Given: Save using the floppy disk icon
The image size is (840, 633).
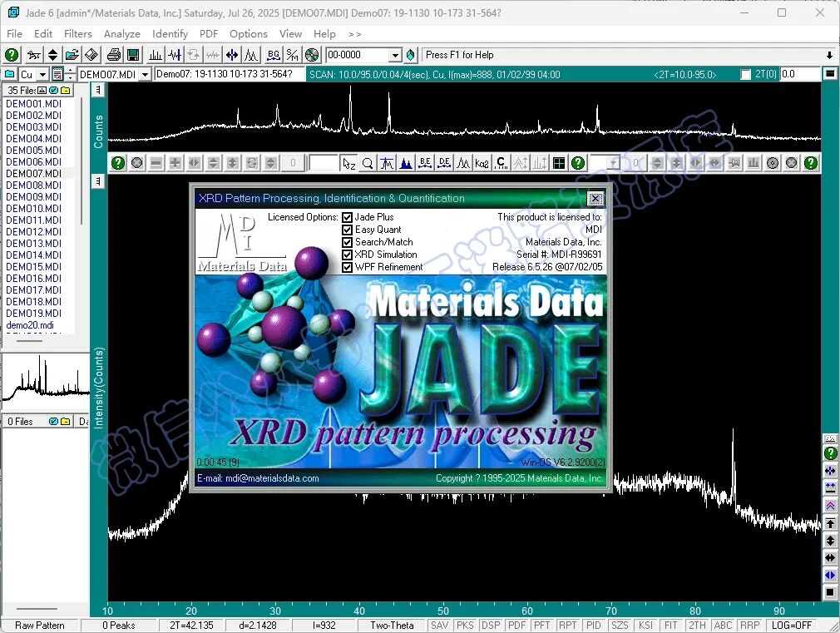Looking at the screenshot, I should pyautogui.click(x=133, y=55).
